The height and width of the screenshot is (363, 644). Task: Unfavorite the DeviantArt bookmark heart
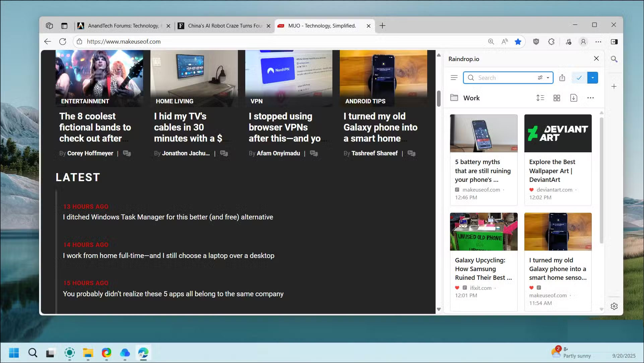(532, 190)
